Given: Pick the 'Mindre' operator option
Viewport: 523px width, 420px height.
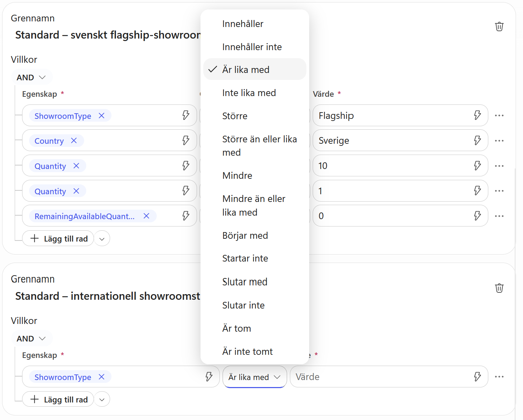Looking at the screenshot, I should 255,176.
